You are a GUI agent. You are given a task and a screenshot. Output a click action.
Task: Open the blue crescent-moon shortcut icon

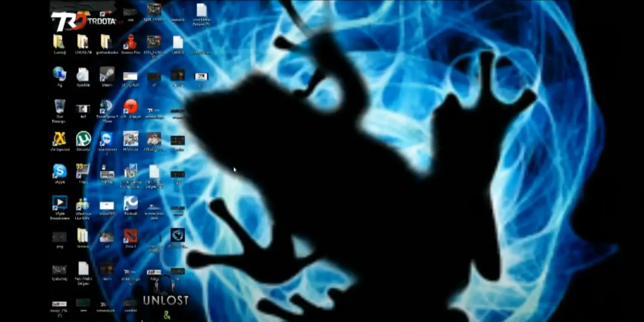[131, 204]
